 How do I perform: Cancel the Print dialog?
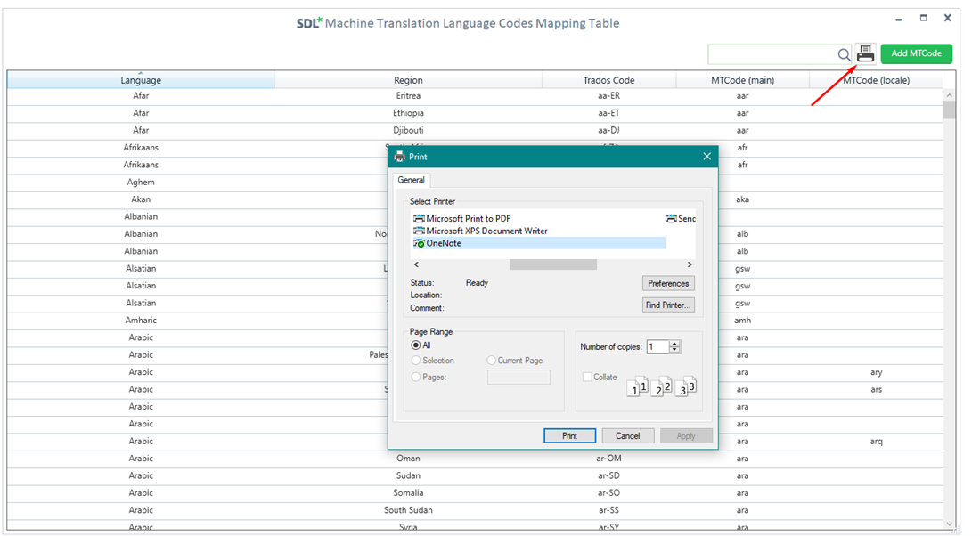point(627,436)
